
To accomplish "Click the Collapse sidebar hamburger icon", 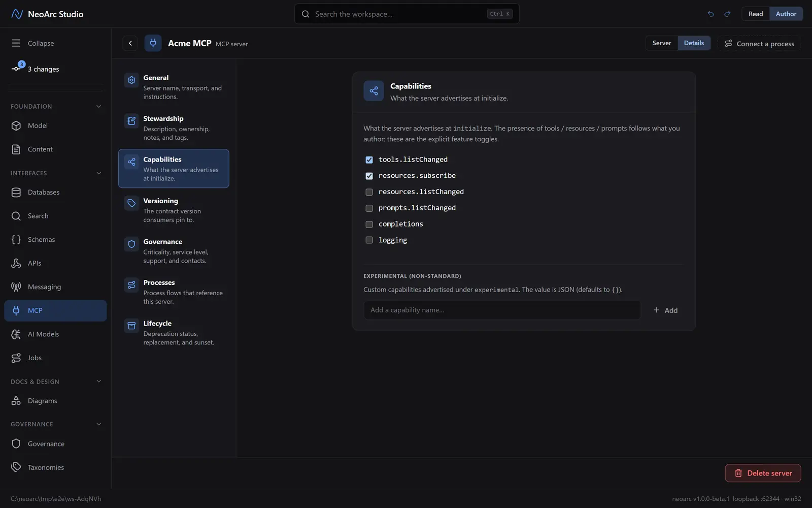I will 16,43.
